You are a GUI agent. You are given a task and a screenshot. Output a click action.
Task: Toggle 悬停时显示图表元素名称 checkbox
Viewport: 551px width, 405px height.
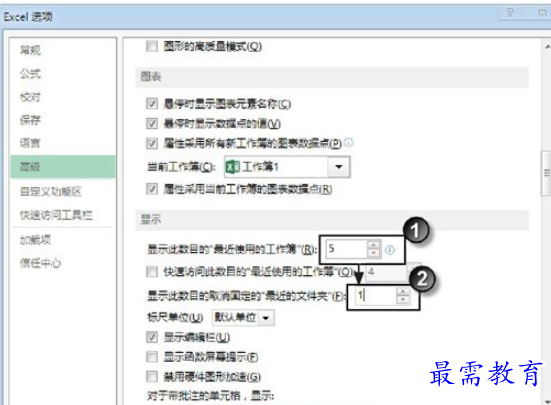click(152, 104)
